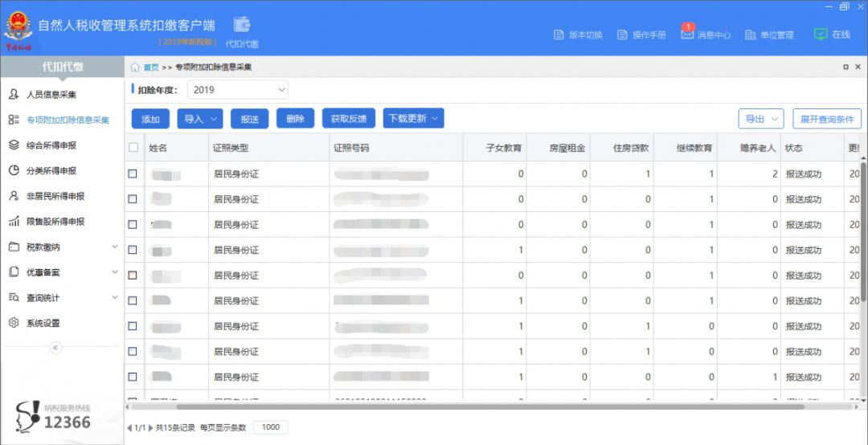Screen dimensions: 868x445
Task: Click the 添加 button
Action: [x=150, y=118]
